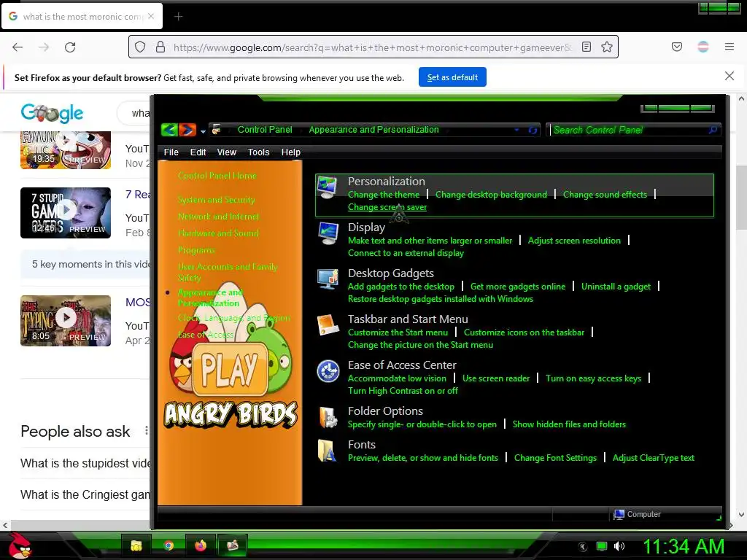
Task: Open recent pages dropdown beside nav arrows
Action: [x=203, y=131]
